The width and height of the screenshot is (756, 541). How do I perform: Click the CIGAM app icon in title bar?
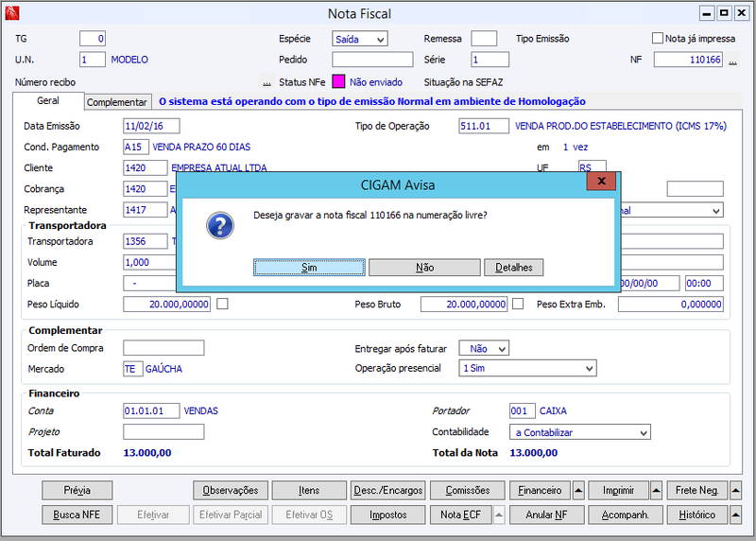click(x=12, y=13)
